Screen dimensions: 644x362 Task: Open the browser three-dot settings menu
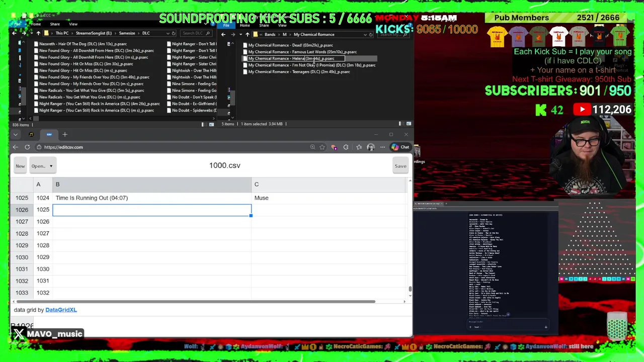pyautogui.click(x=383, y=147)
